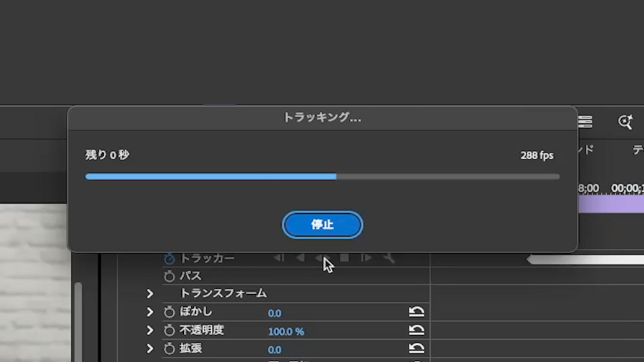The height and width of the screenshot is (362, 644).
Task: Click the tracking progress bar
Action: pos(323,177)
